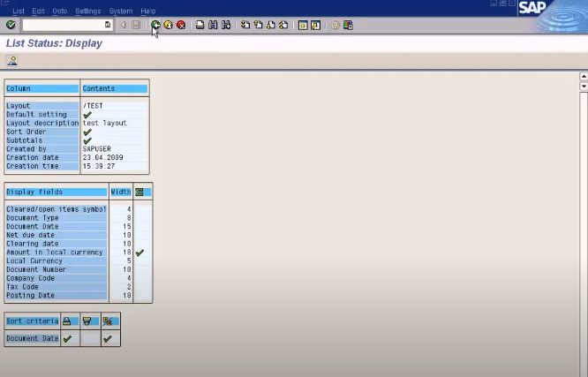Select 'Clearing date' field row

[x=57, y=244]
